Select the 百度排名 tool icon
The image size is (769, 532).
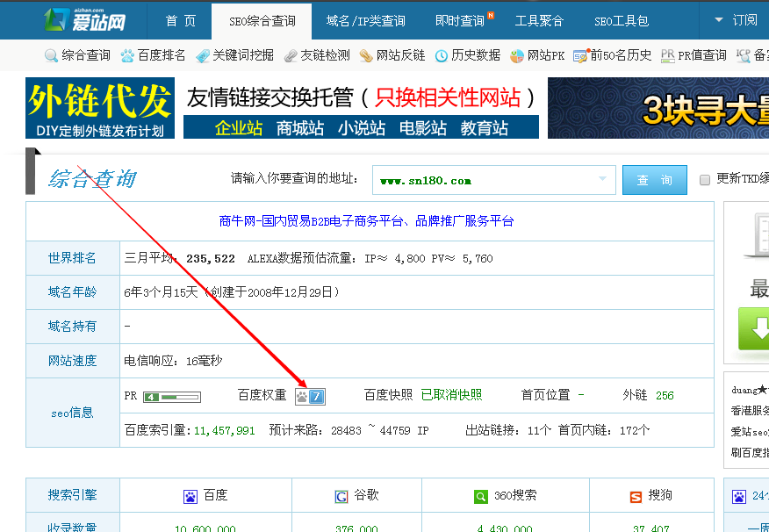point(125,54)
